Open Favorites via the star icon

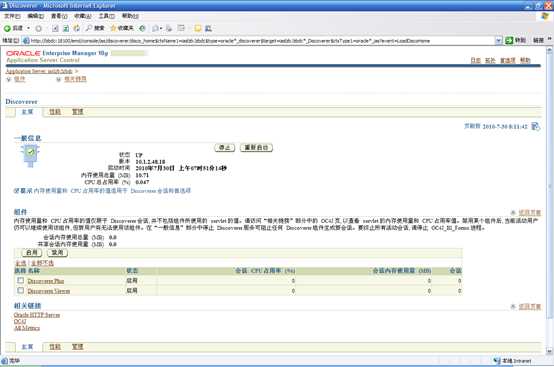tap(113, 28)
